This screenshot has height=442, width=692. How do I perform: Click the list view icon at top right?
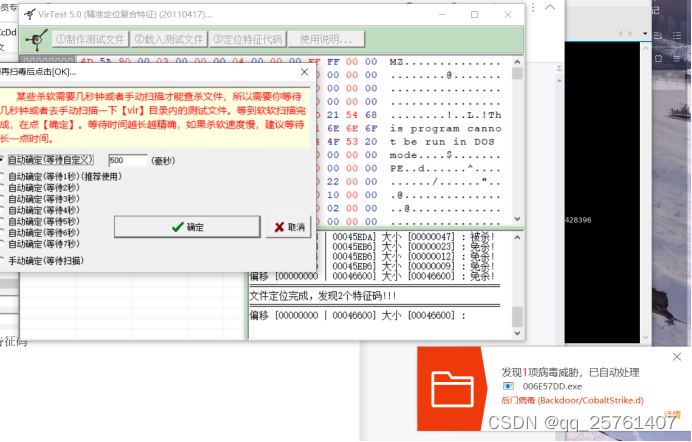677,35
